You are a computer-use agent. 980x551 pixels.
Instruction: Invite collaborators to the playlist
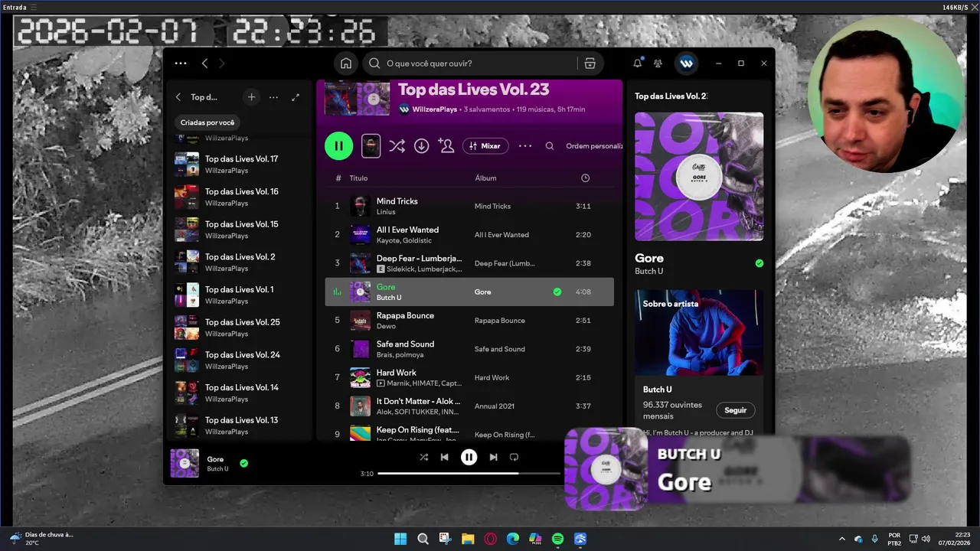click(446, 145)
